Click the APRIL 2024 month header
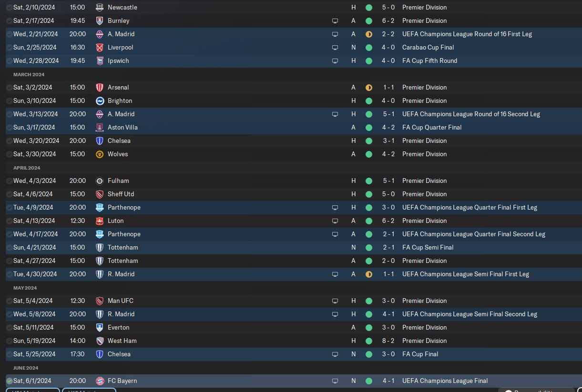The height and width of the screenshot is (392, 582). pos(27,168)
